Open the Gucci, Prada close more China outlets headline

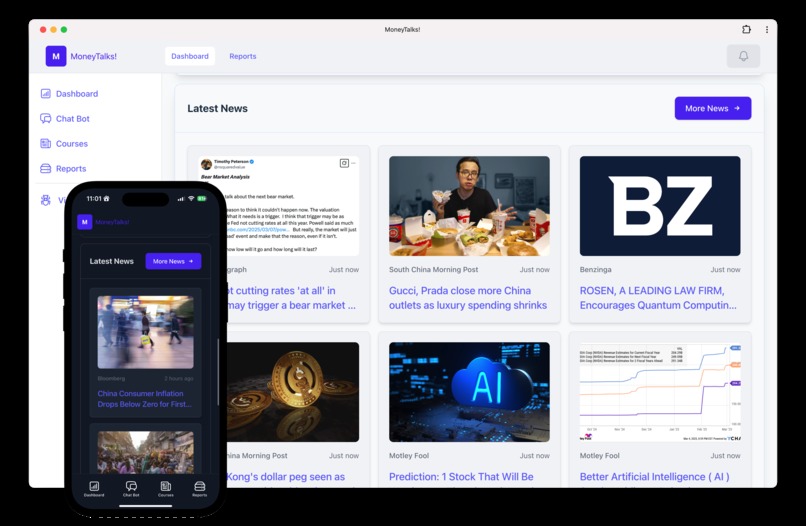pyautogui.click(x=468, y=298)
